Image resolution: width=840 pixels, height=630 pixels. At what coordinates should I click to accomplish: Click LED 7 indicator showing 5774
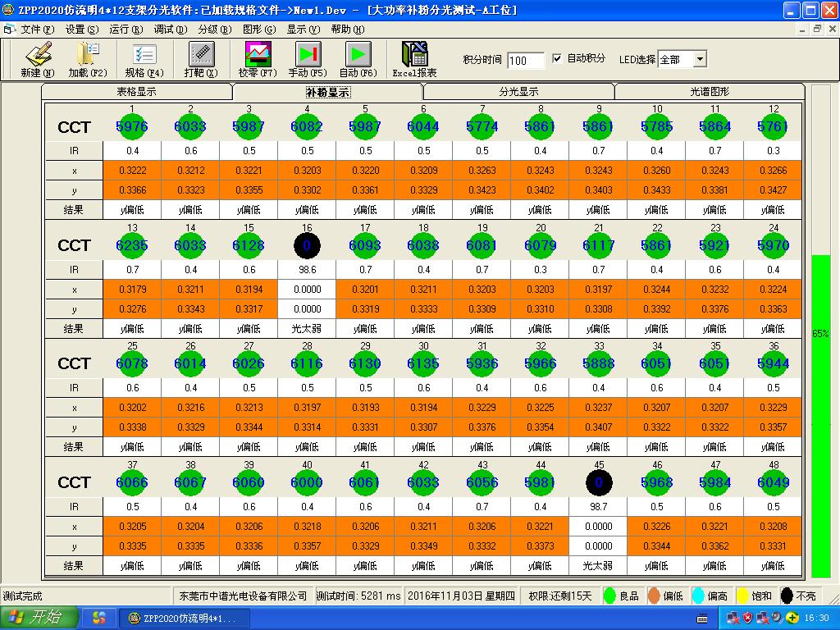[482, 126]
